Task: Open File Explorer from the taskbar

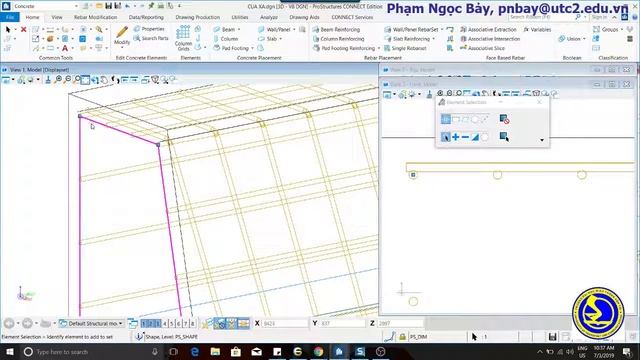Action: pos(215,351)
